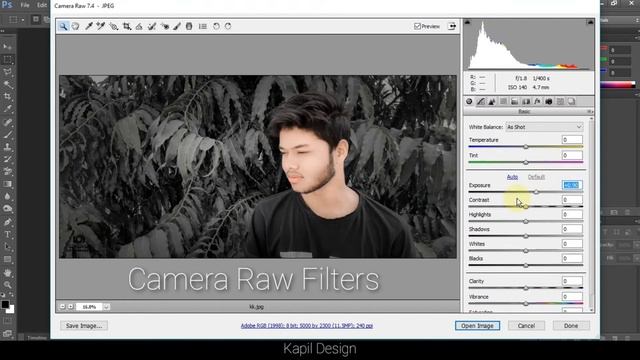Select Photoshop Move tool in left toolbar

(x=7, y=47)
